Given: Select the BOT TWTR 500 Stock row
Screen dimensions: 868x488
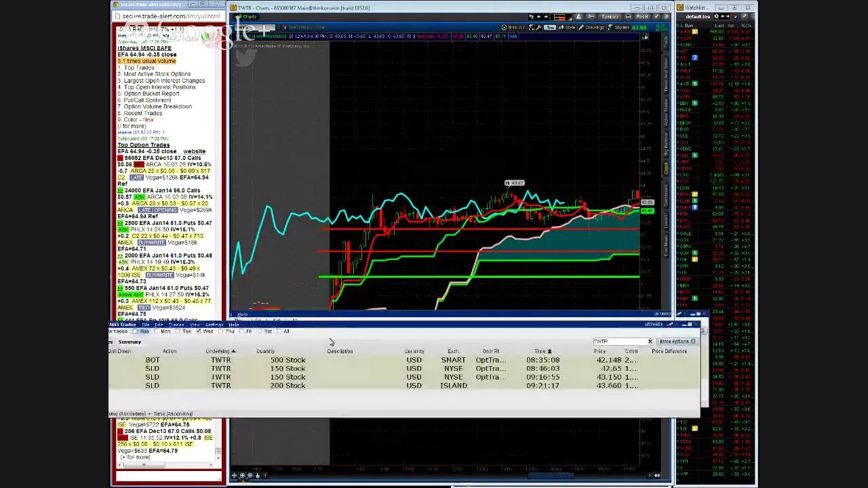Looking at the screenshot, I should [x=403, y=360].
